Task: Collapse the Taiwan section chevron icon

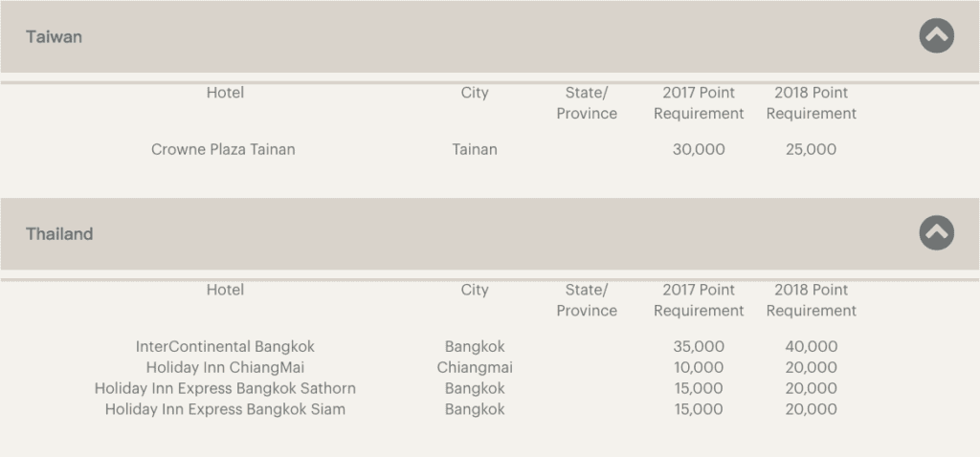Action: [936, 35]
